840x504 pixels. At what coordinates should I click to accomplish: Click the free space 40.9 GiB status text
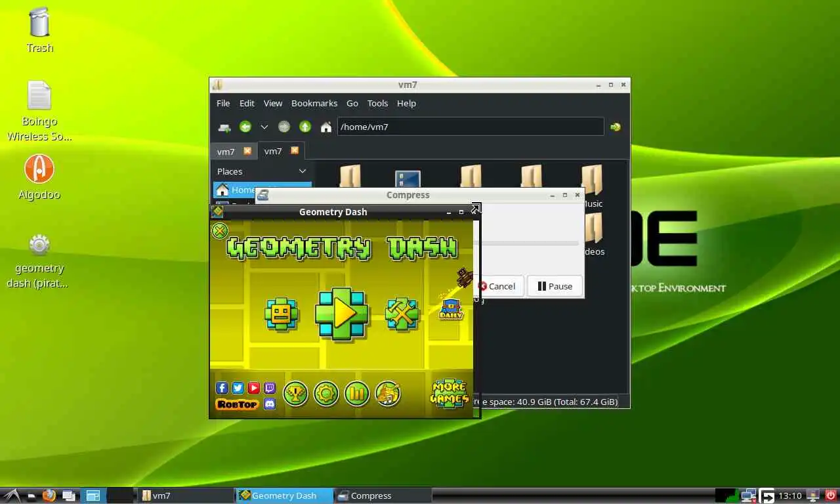[x=545, y=402]
